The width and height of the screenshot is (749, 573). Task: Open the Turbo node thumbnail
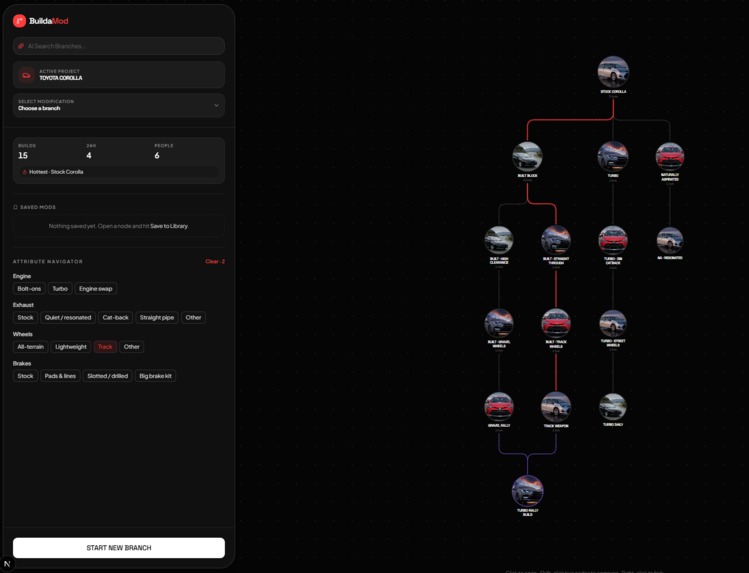coord(613,156)
